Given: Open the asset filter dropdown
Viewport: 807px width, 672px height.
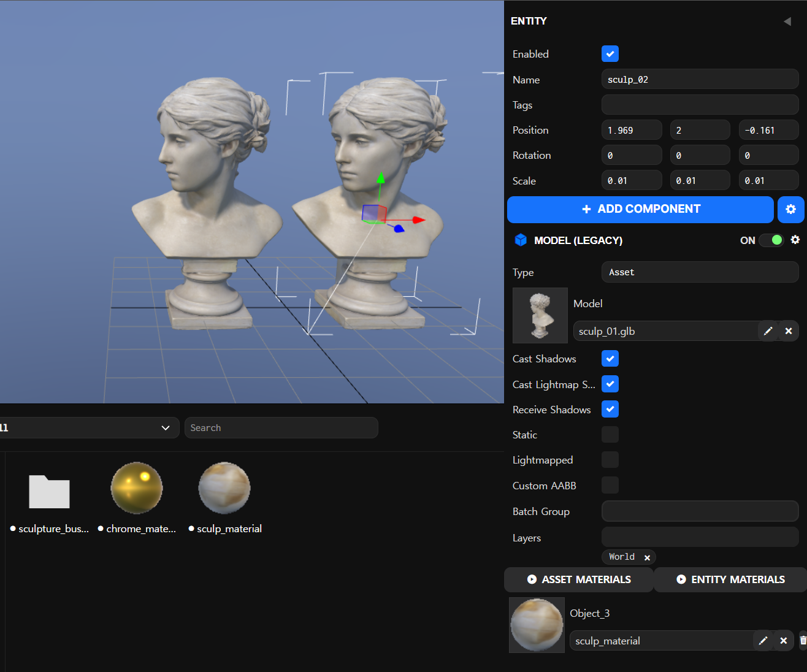Looking at the screenshot, I should [90, 427].
